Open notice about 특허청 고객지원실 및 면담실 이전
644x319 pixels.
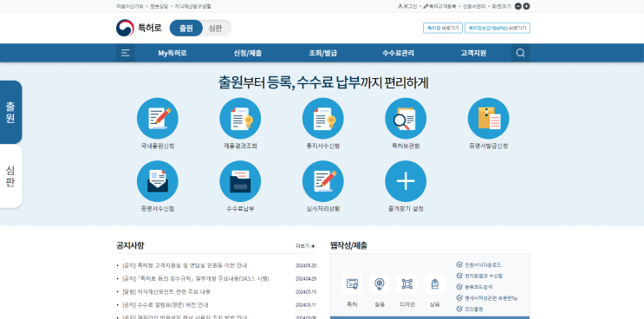[185, 265]
